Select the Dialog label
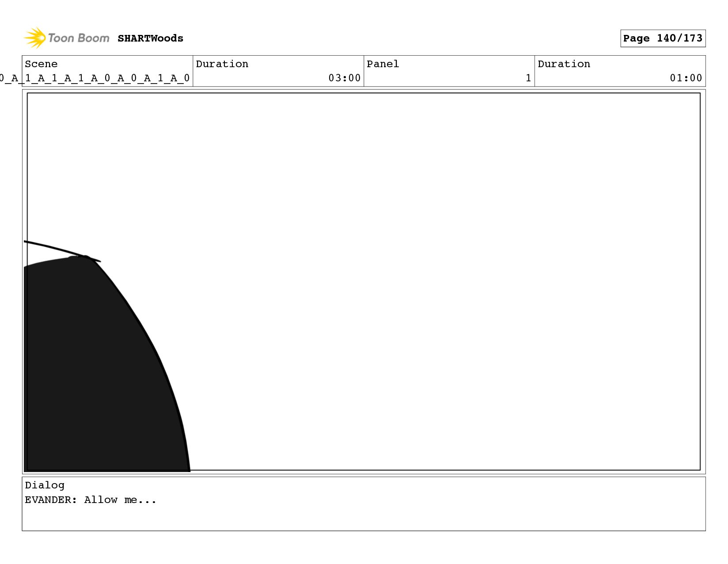Screen dimensions: 728x564 click(x=45, y=485)
